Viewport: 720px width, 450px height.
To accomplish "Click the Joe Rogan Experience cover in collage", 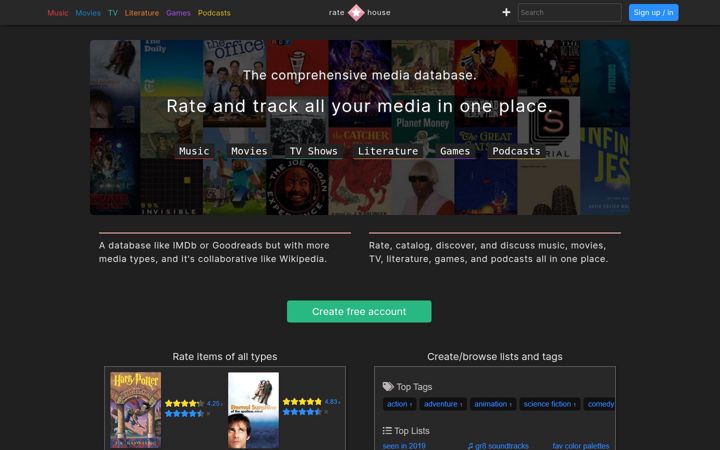I will tap(297, 187).
